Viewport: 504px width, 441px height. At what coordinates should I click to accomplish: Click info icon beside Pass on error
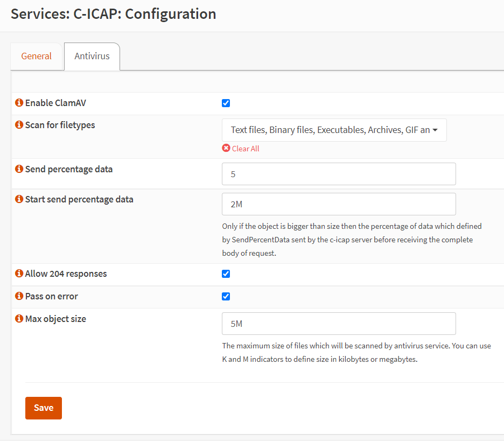(19, 296)
